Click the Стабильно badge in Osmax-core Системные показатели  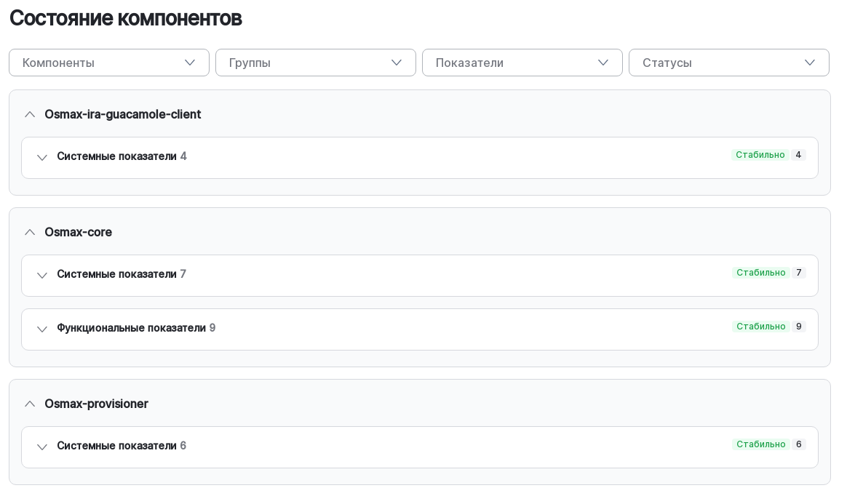click(x=761, y=273)
